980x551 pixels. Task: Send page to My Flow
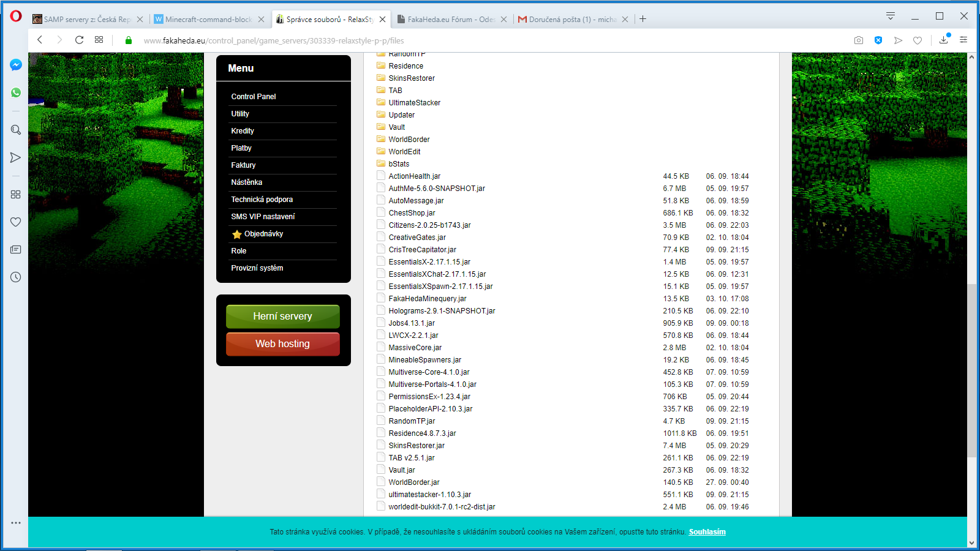(898, 40)
